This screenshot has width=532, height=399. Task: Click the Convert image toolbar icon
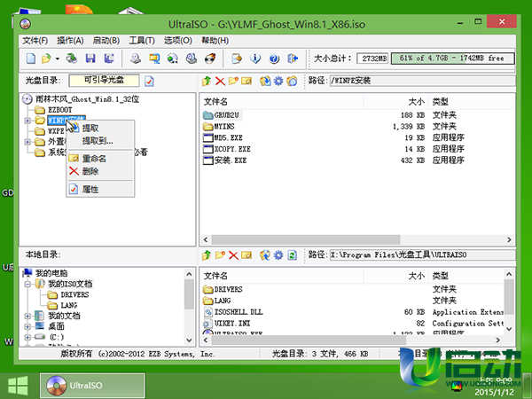[x=173, y=59]
